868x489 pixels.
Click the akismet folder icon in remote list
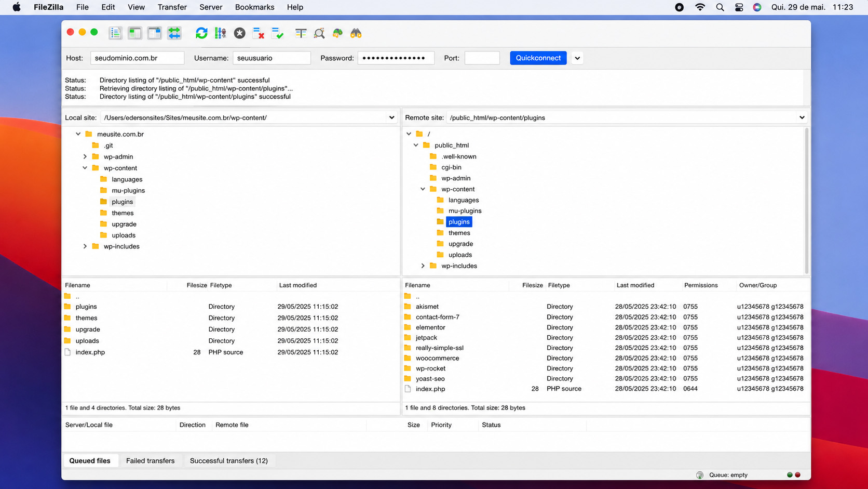(408, 307)
